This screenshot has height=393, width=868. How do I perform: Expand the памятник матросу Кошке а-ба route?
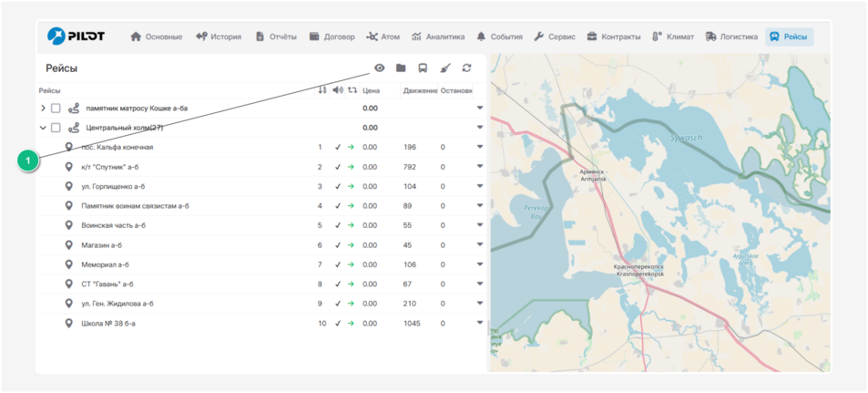pos(43,109)
